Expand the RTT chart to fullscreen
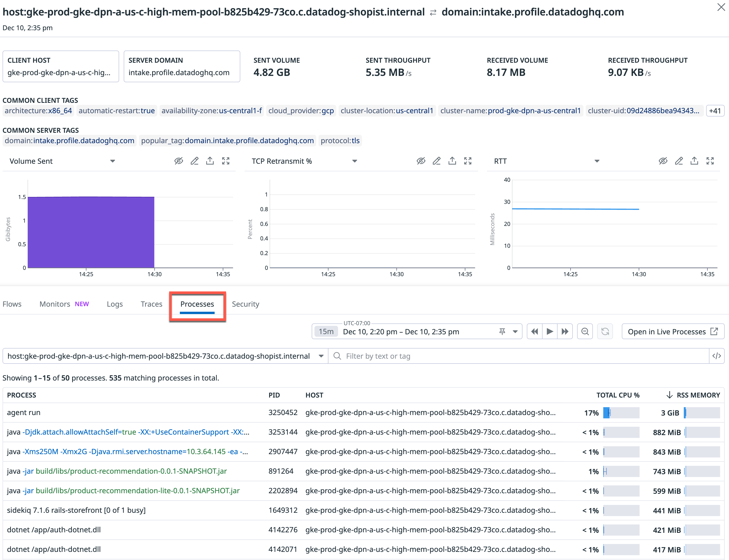The width and height of the screenshot is (729, 560). tap(710, 161)
